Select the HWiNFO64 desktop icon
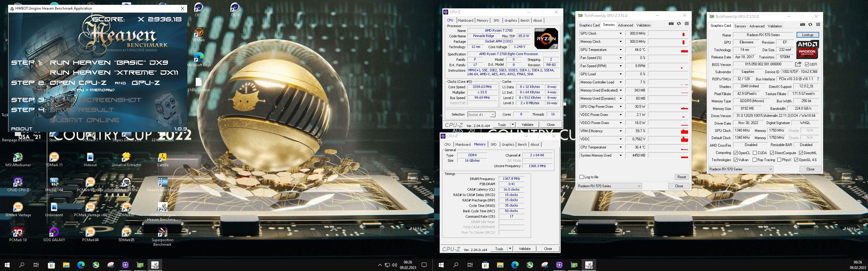This screenshot has width=868, height=271. click(54, 185)
